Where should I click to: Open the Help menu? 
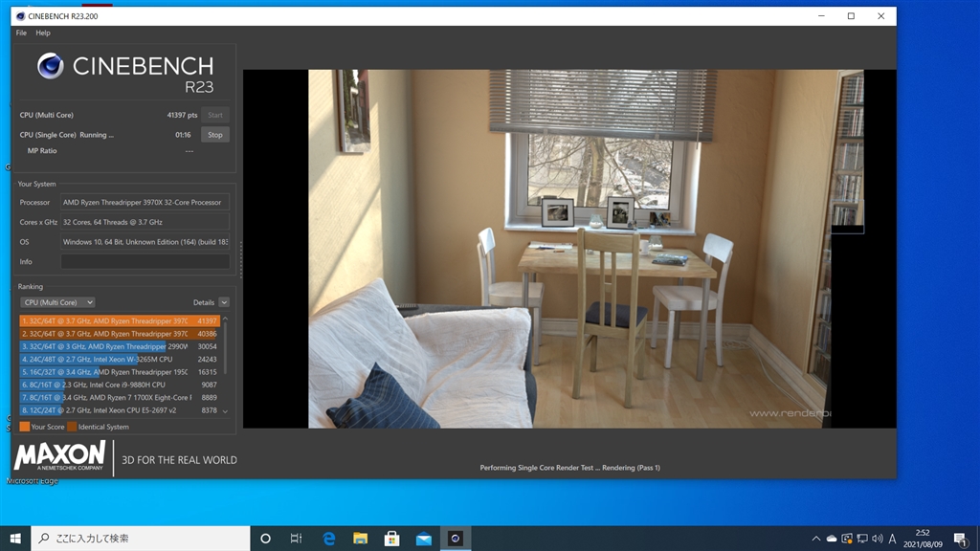click(42, 33)
